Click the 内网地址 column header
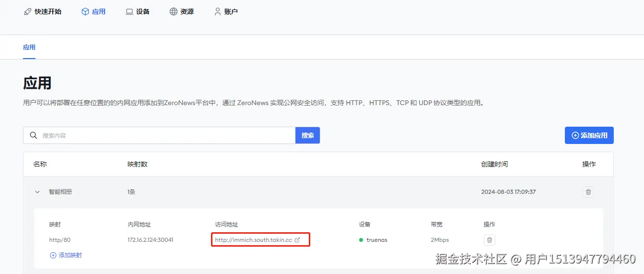The width and height of the screenshot is (644, 274). (140, 225)
